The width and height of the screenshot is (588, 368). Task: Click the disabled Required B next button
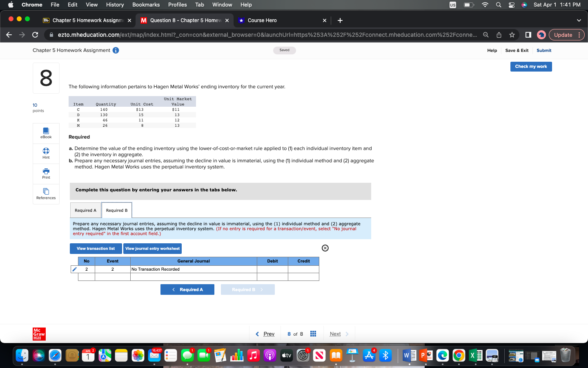click(248, 289)
